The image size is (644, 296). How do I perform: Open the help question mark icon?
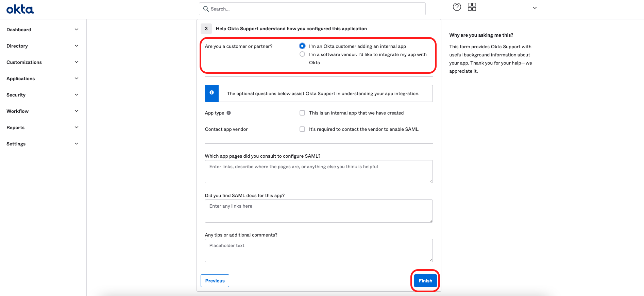[x=457, y=7]
